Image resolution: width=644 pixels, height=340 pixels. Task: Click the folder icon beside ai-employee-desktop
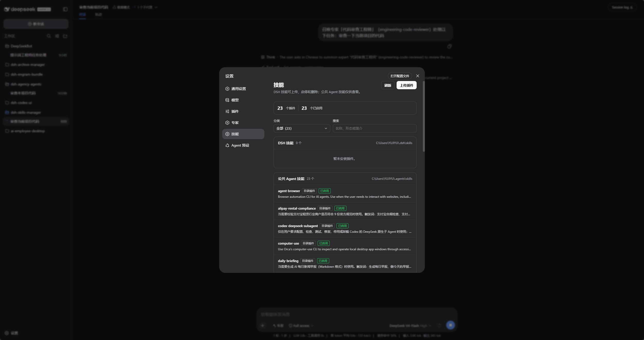7,131
